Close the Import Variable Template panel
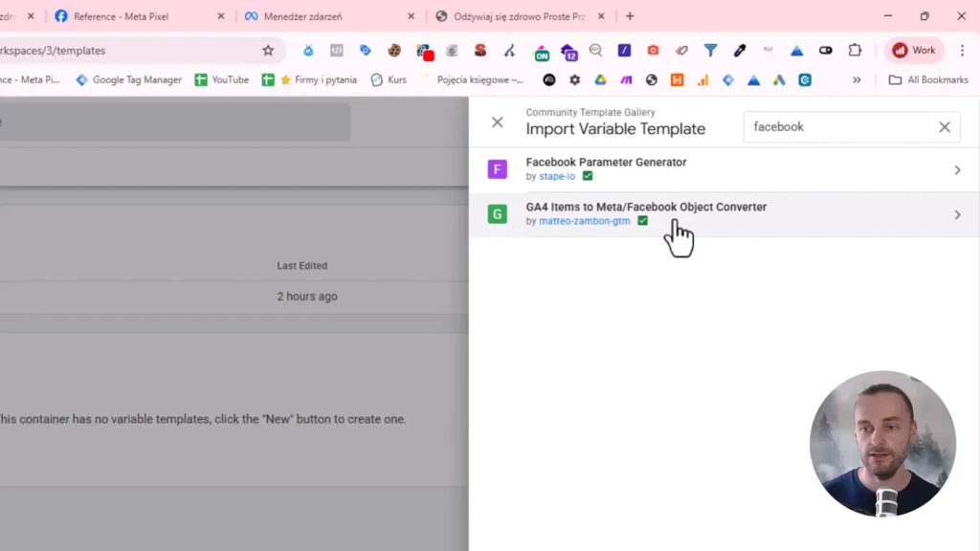980x551 pixels. point(498,122)
